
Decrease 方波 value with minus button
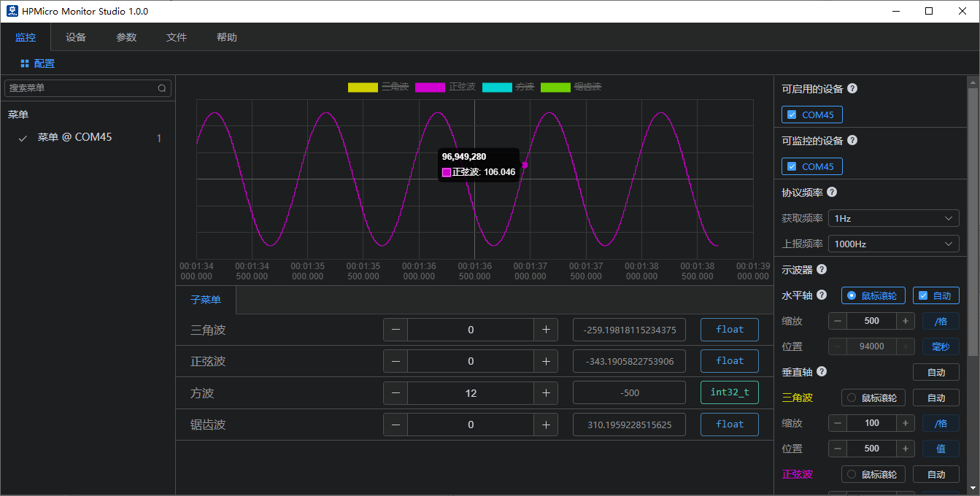(x=396, y=393)
